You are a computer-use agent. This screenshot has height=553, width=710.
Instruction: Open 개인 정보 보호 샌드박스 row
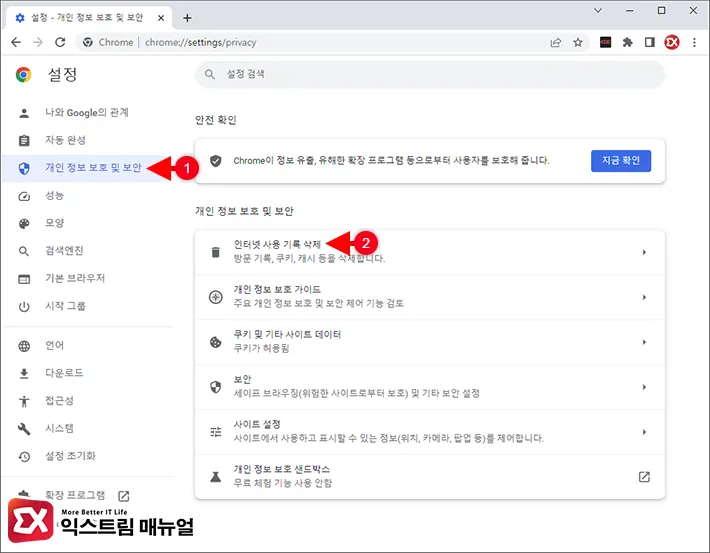click(x=430, y=476)
